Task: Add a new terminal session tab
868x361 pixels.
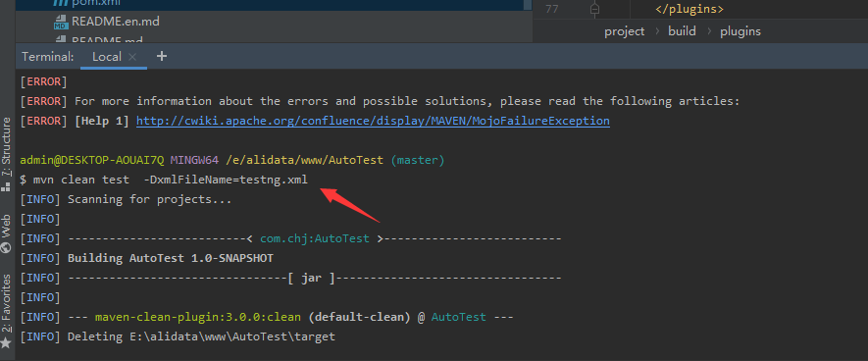Action: click(x=162, y=56)
